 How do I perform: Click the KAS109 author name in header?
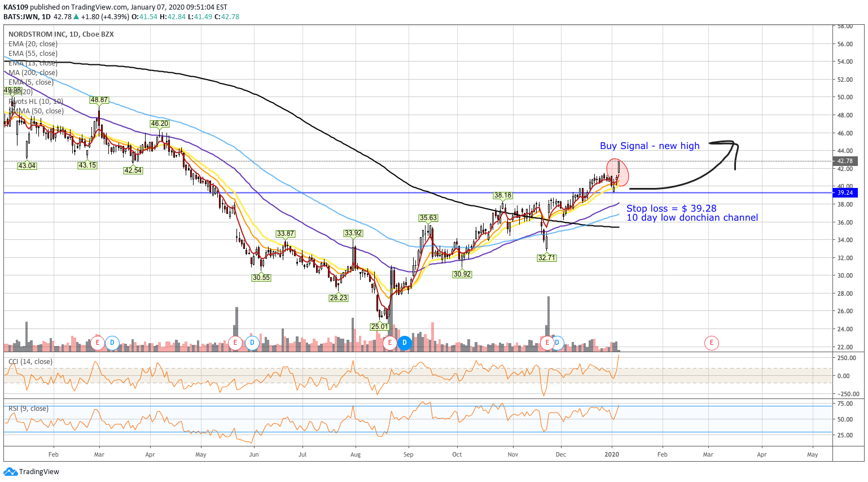coord(15,7)
